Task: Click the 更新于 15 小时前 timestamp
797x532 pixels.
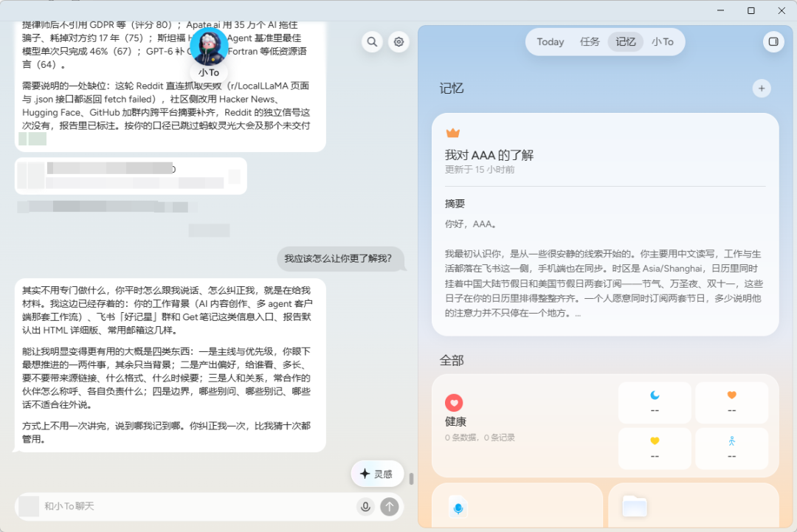Action: coord(480,170)
